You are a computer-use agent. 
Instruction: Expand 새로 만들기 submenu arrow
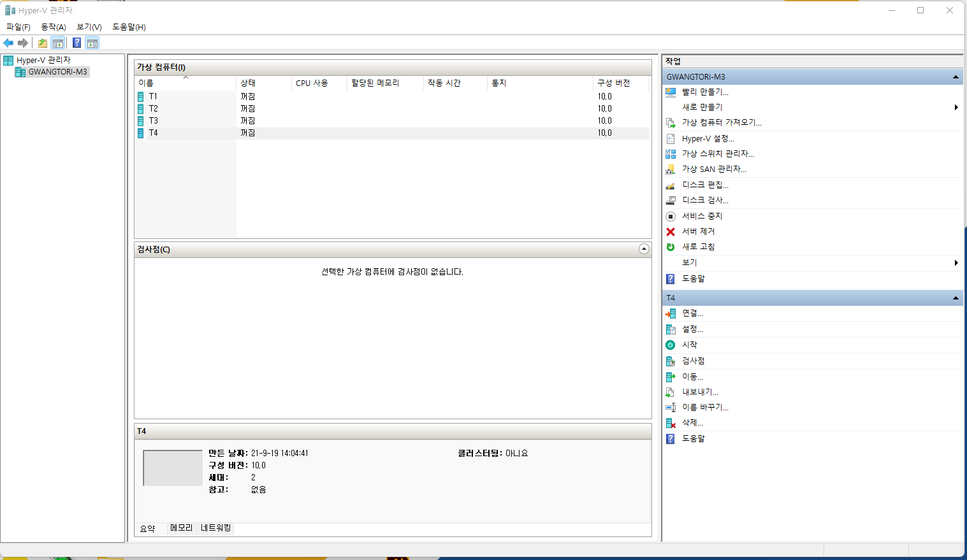pyautogui.click(x=956, y=107)
